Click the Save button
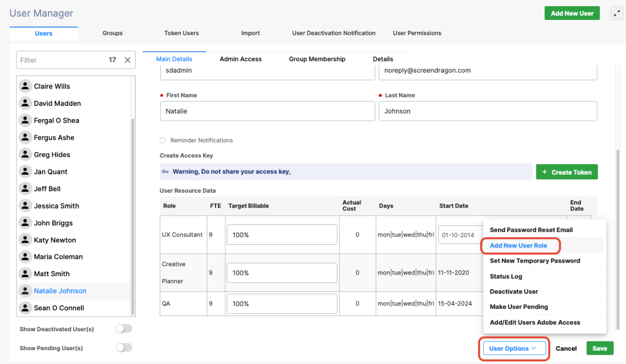 click(x=599, y=348)
